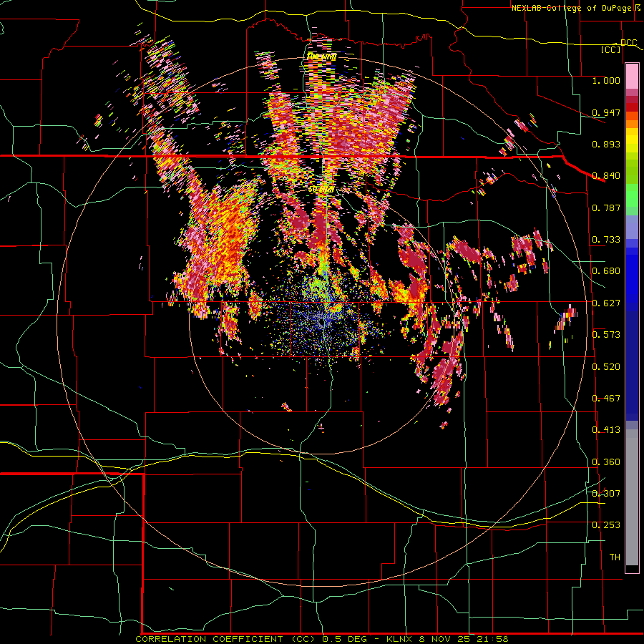Click the 0.947 legend value
Image resolution: width=644 pixels, height=644 pixels.
click(606, 112)
